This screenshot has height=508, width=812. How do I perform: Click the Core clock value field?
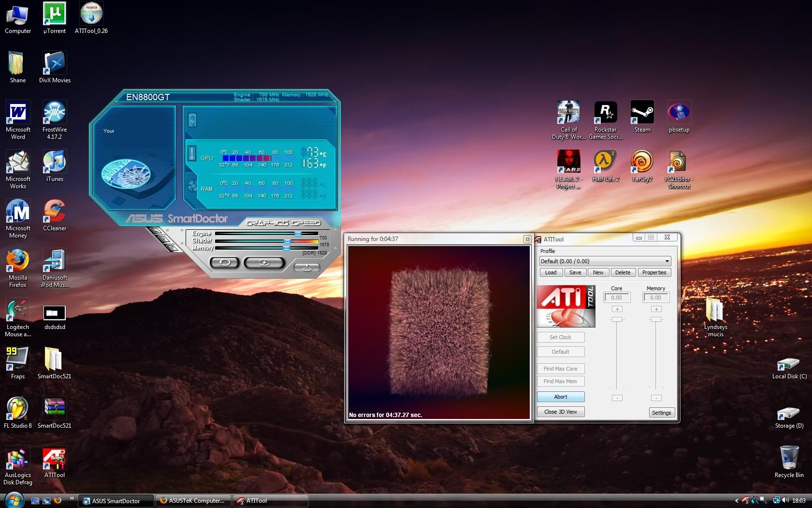coord(616,298)
